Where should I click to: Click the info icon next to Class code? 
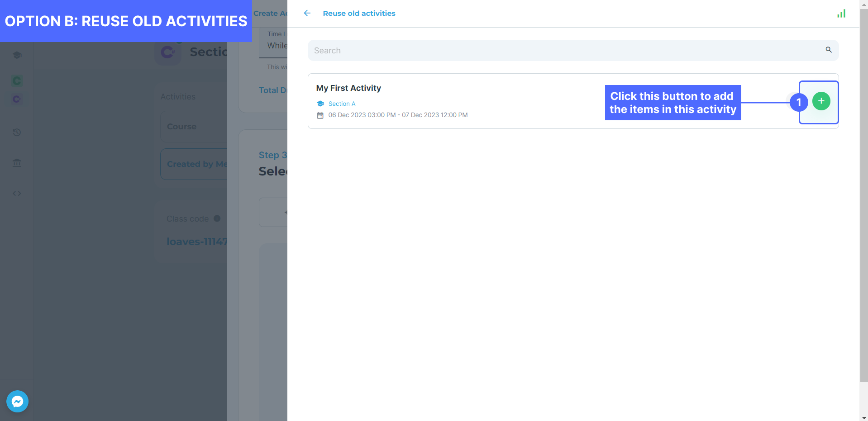tap(217, 218)
